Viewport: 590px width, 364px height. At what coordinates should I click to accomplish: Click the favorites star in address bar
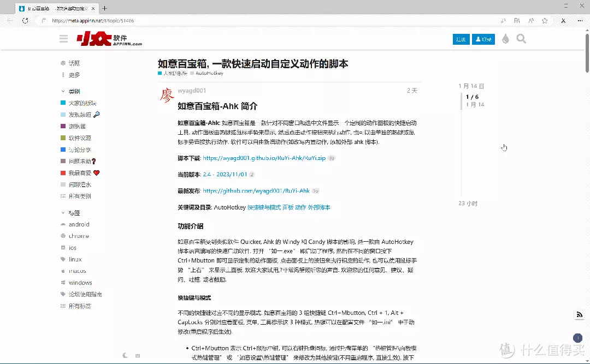(545, 21)
